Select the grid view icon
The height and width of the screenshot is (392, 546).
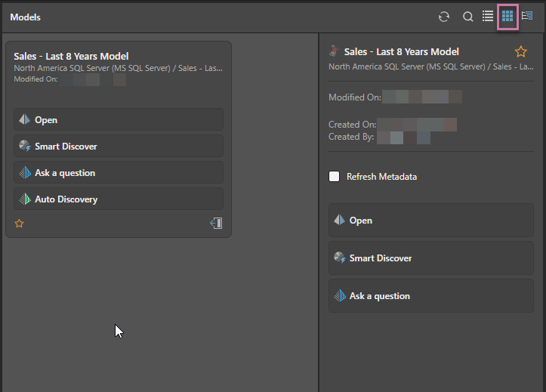507,16
